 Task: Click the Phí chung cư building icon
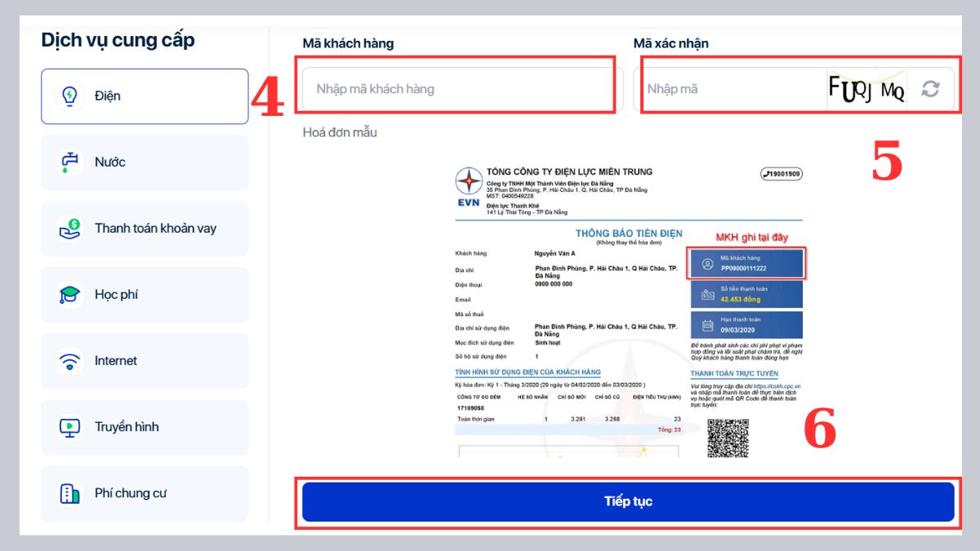(x=70, y=492)
